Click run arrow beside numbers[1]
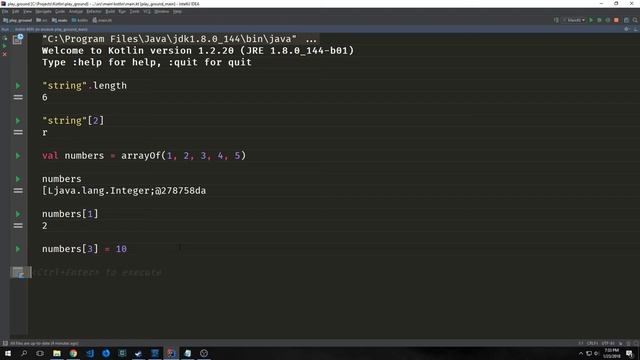The height and width of the screenshot is (360, 640). (18, 214)
